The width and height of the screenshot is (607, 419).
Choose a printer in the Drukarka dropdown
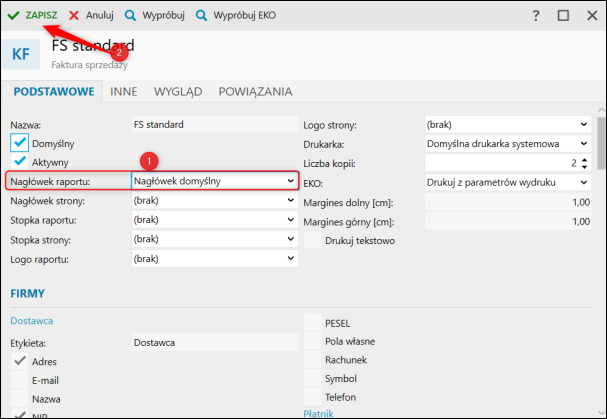click(x=508, y=144)
